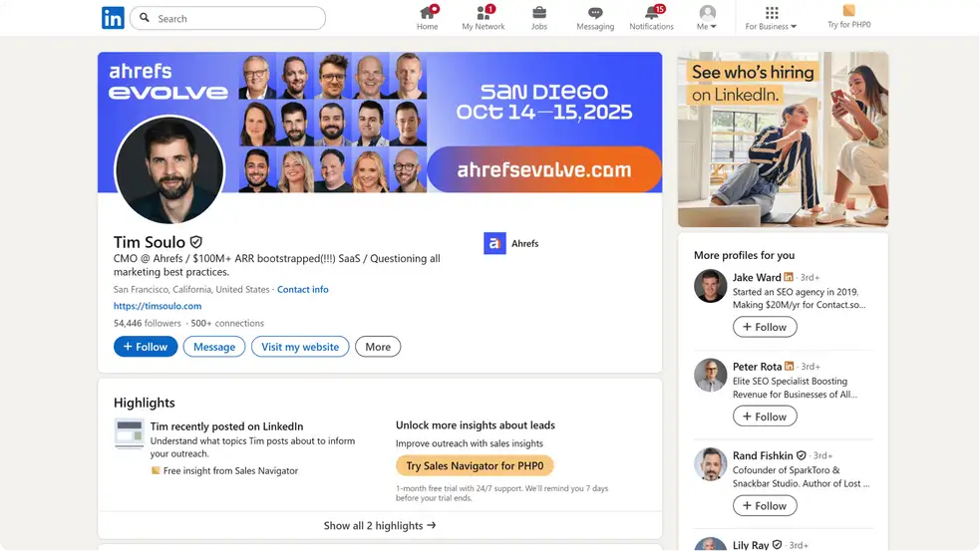Open the timsoulo.com website link
Image resolution: width=980 pixels, height=551 pixels.
click(x=158, y=306)
